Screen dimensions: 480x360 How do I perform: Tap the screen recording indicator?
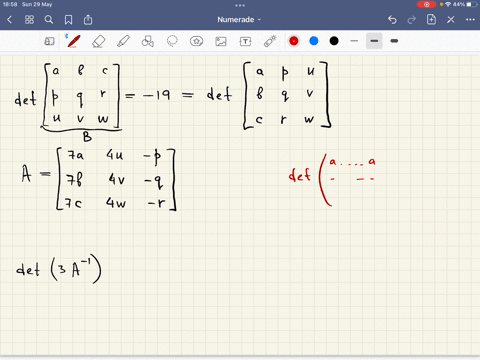[x=426, y=4]
